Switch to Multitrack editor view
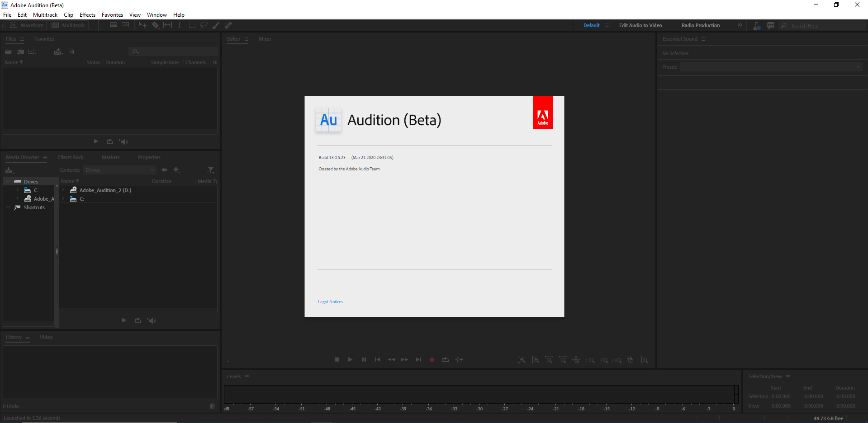Image resolution: width=868 pixels, height=423 pixels. [x=68, y=25]
